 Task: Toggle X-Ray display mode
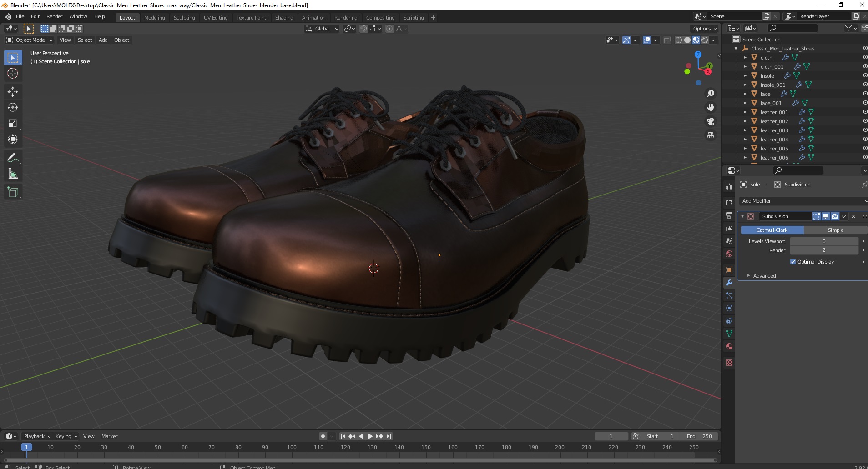click(x=667, y=40)
